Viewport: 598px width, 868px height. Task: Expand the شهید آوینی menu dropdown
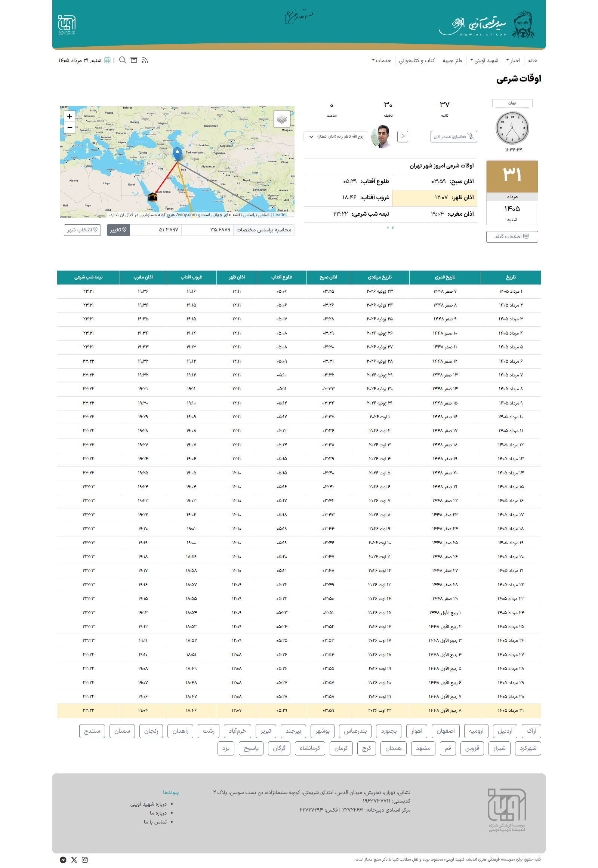(484, 60)
